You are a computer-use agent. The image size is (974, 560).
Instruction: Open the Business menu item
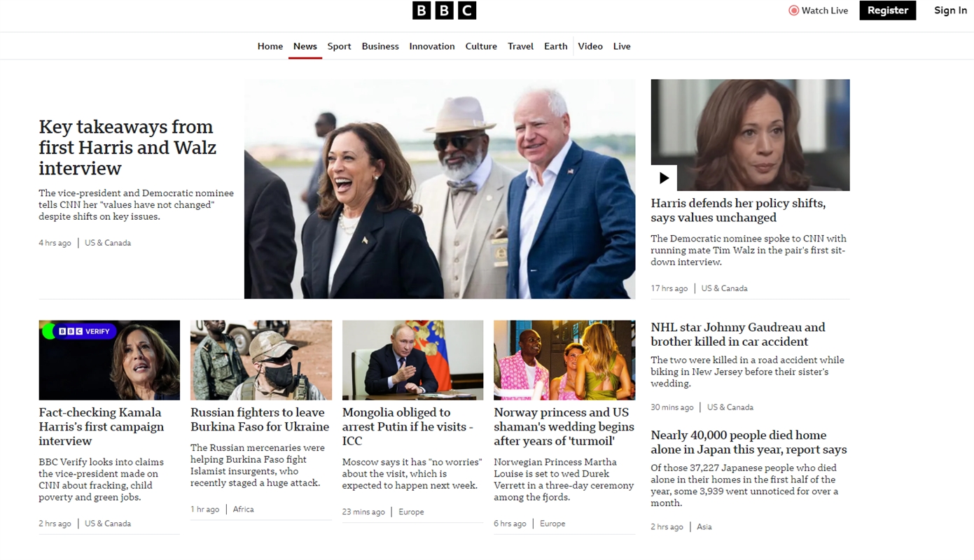point(380,46)
